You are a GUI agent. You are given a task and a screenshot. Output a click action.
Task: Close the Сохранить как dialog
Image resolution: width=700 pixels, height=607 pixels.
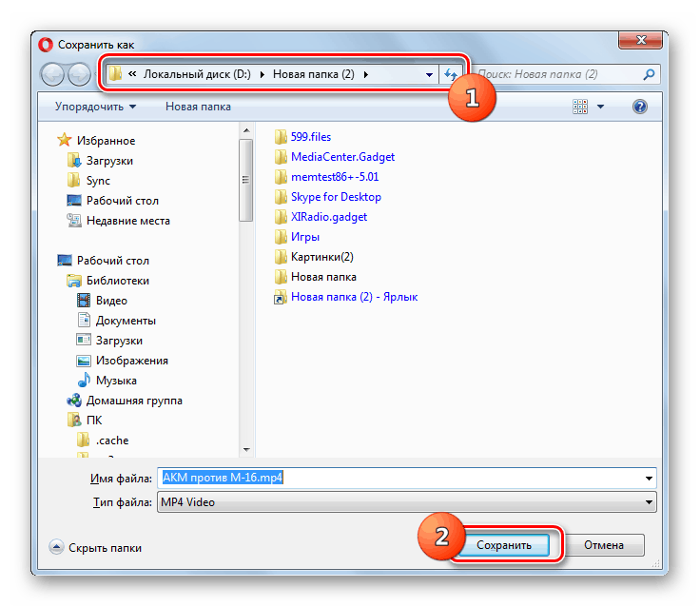640,40
